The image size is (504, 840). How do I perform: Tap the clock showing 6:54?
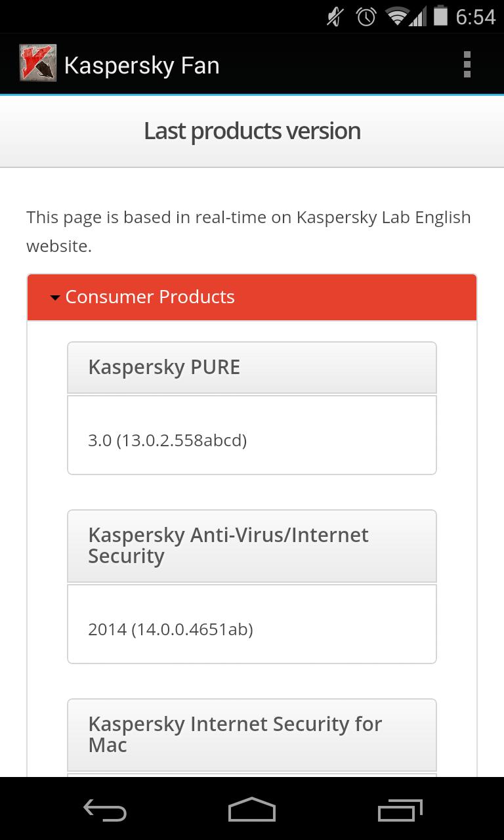pyautogui.click(x=475, y=16)
